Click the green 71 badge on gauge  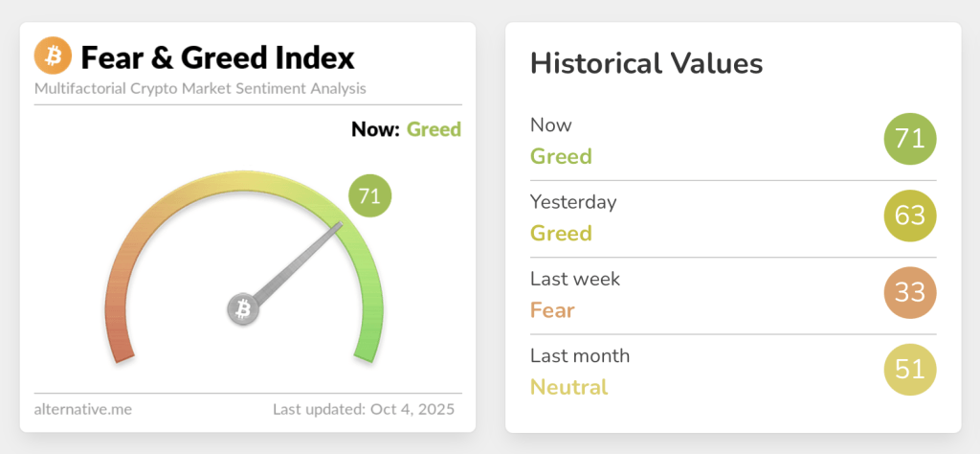(x=369, y=197)
